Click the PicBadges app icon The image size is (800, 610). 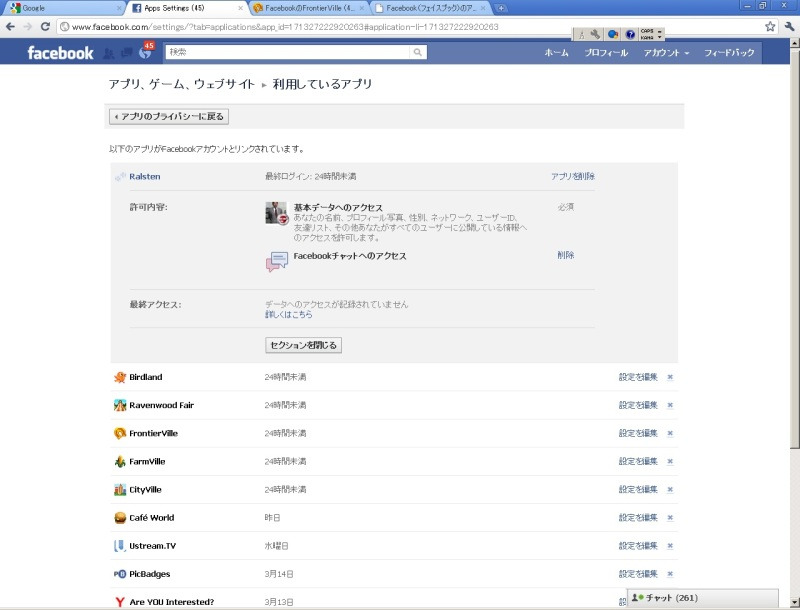(x=120, y=574)
